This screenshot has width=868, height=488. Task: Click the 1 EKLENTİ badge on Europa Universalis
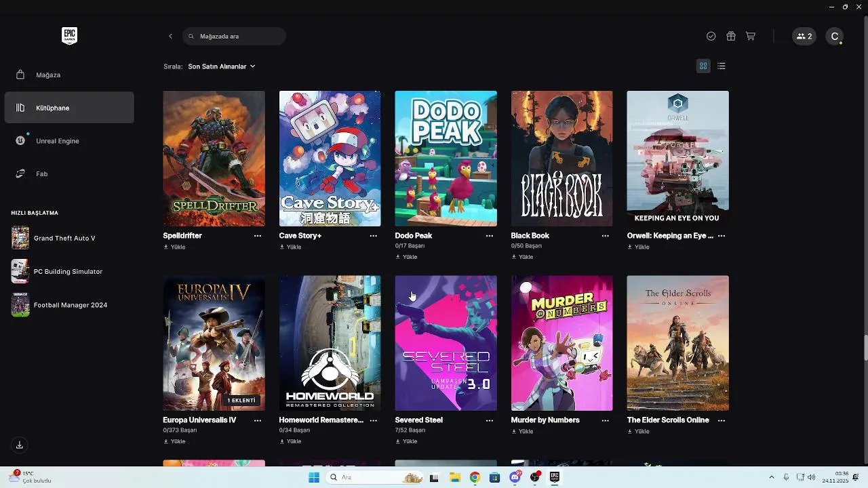coord(241,401)
